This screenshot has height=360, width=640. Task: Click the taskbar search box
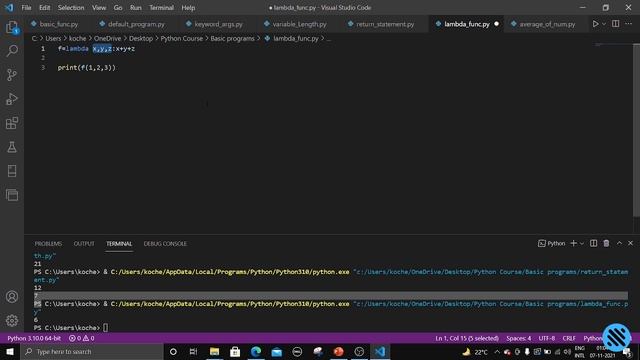tap(92, 351)
